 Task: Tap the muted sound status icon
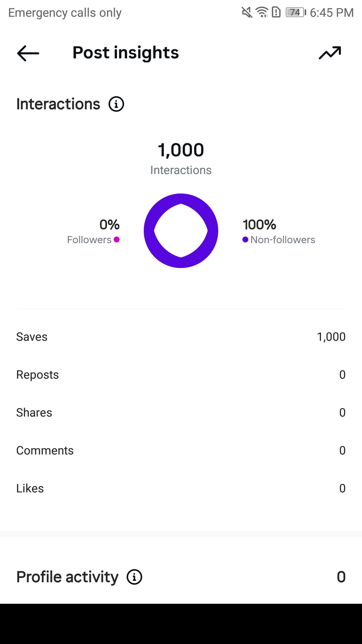click(247, 12)
